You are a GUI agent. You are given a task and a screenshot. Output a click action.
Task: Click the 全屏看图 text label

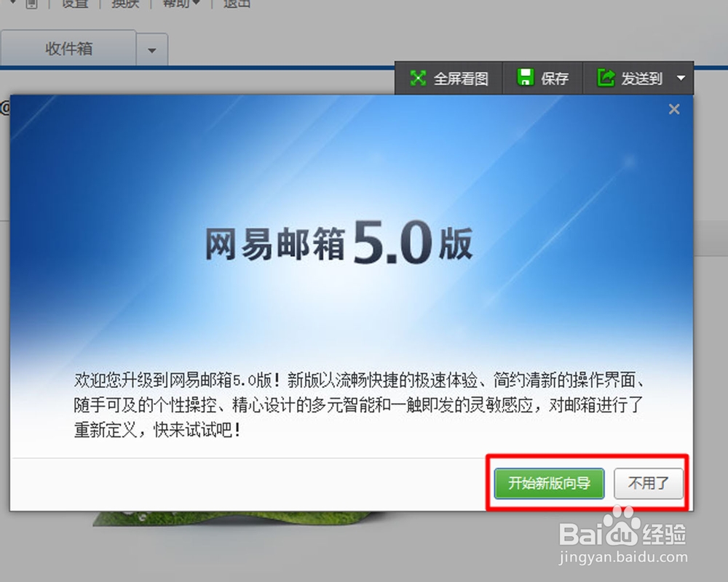pos(461,79)
